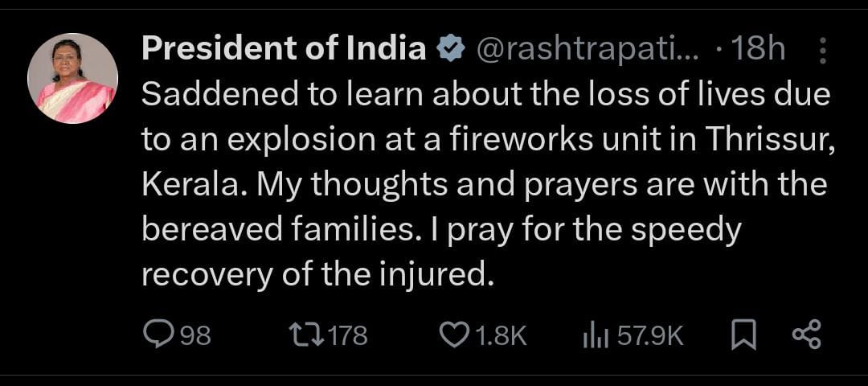Image resolution: width=868 pixels, height=386 pixels.
Task: Click the @rashtrapati handle
Action: click(x=588, y=51)
